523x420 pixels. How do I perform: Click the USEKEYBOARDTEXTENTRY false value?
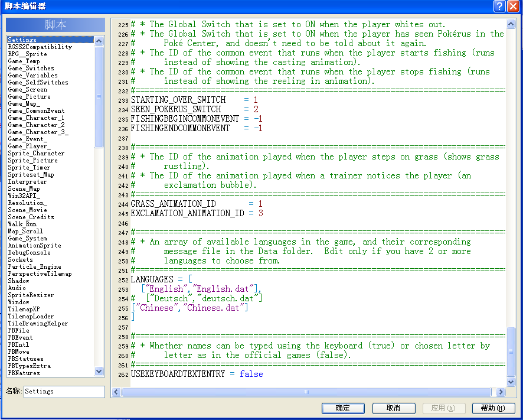pyautogui.click(x=251, y=374)
